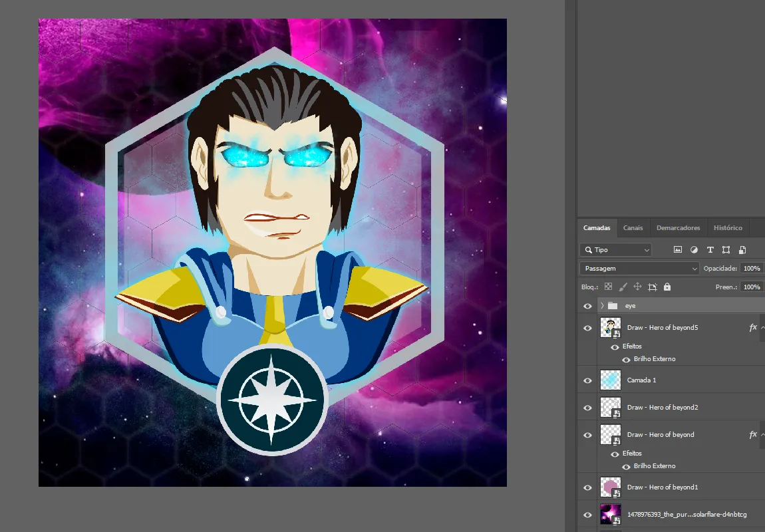Click the Opacidade value field
This screenshot has height=532, width=765.
752,268
